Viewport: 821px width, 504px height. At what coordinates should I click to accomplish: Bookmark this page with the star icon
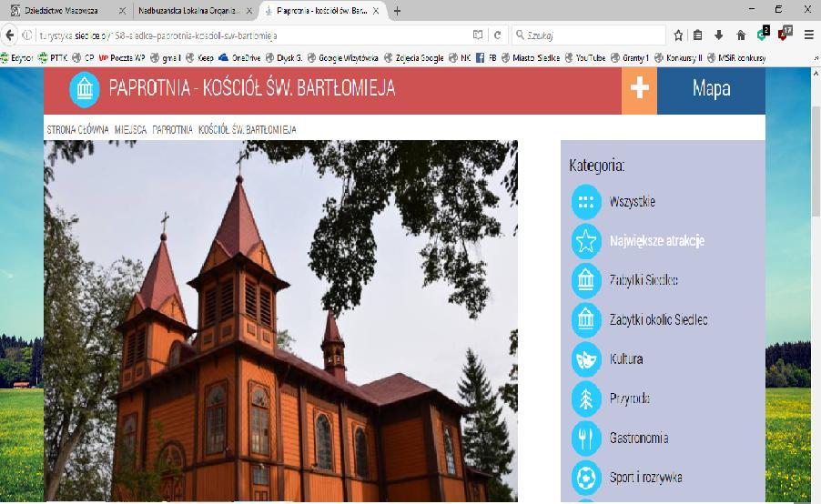coord(679,35)
